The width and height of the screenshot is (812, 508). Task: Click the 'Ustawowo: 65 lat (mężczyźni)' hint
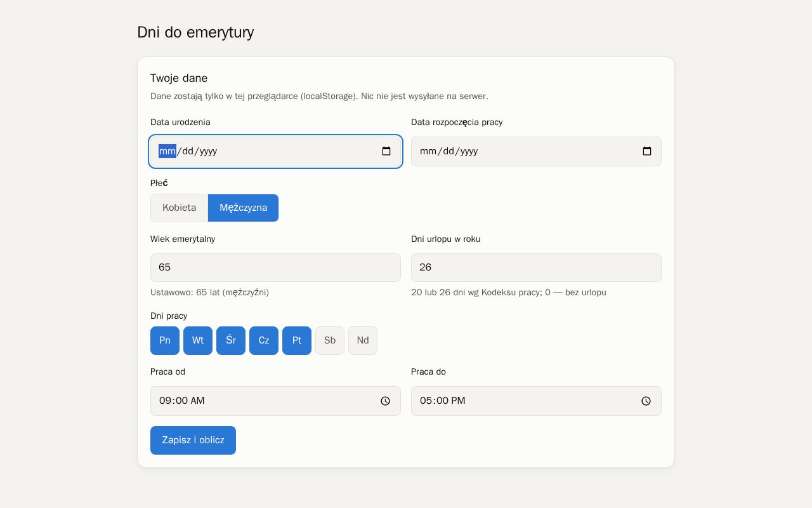point(209,293)
